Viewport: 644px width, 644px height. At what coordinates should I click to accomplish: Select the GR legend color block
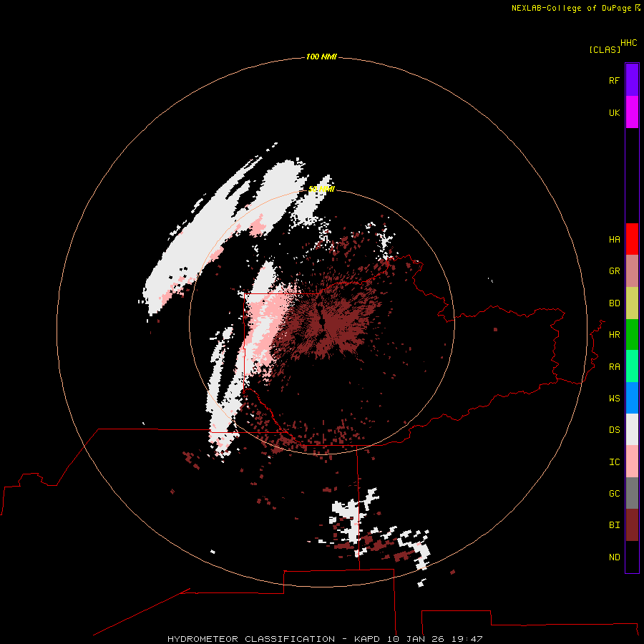pos(632,271)
